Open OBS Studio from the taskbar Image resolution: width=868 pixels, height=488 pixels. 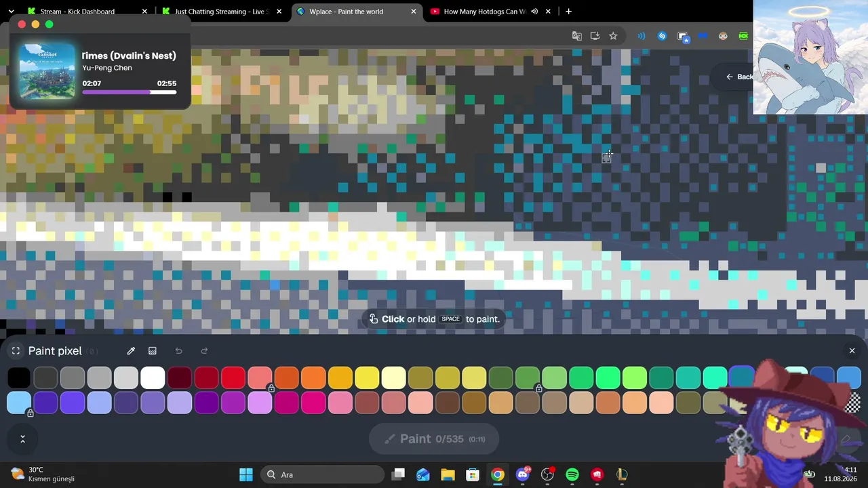547,474
